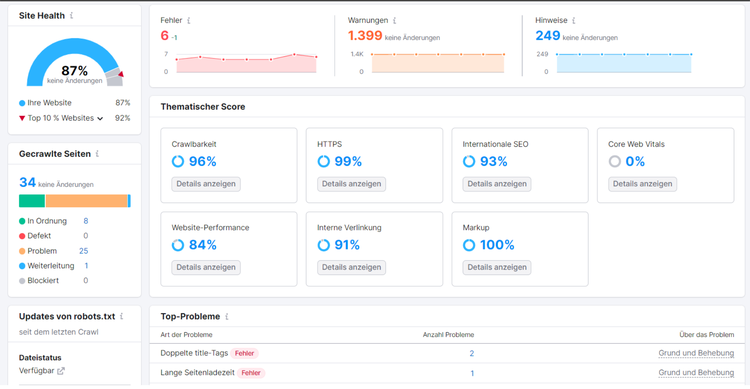View details for Core Web Vitals

click(x=642, y=184)
